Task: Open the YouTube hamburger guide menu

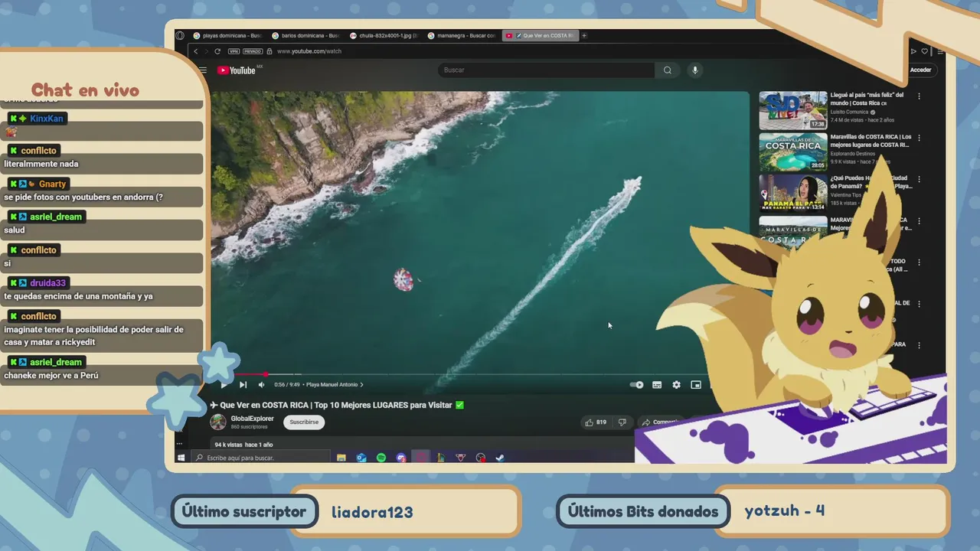Action: pyautogui.click(x=203, y=70)
